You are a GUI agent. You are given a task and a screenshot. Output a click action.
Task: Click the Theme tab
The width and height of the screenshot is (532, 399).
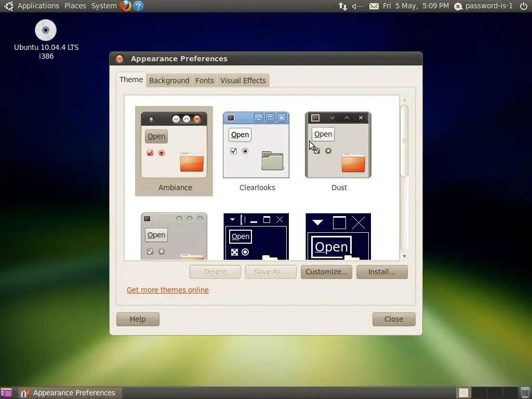click(131, 79)
